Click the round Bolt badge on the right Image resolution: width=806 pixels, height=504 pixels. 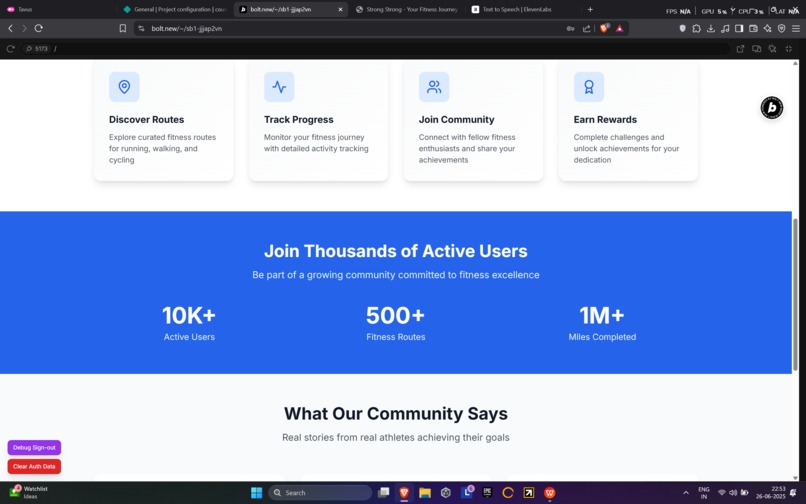pos(772,107)
